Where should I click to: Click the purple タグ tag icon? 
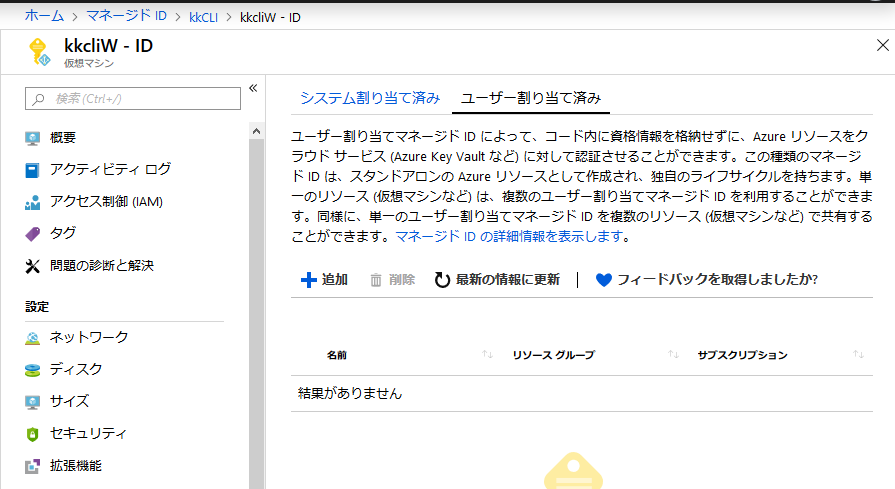(x=33, y=233)
